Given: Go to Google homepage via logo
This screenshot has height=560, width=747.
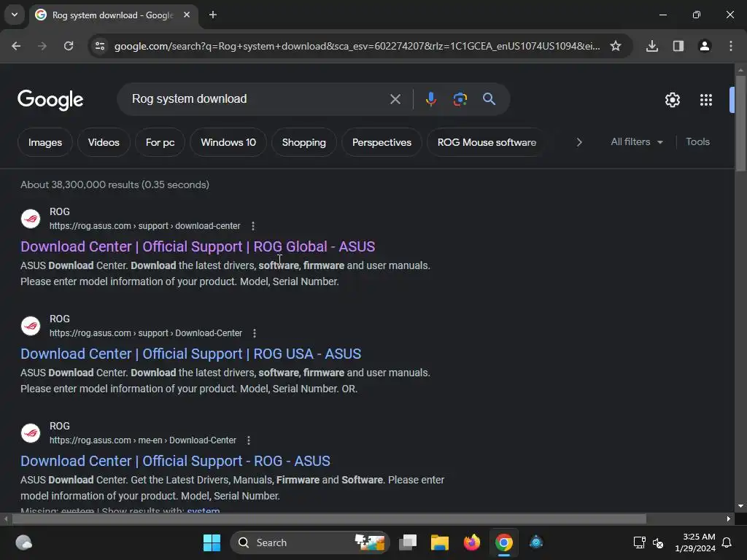Looking at the screenshot, I should pos(50,99).
